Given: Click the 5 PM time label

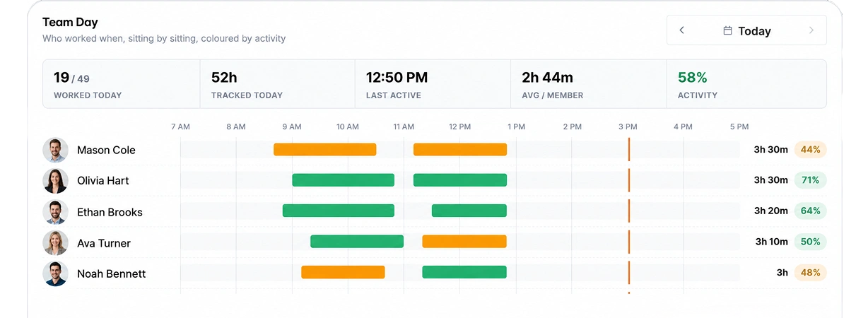Looking at the screenshot, I should coord(739,127).
